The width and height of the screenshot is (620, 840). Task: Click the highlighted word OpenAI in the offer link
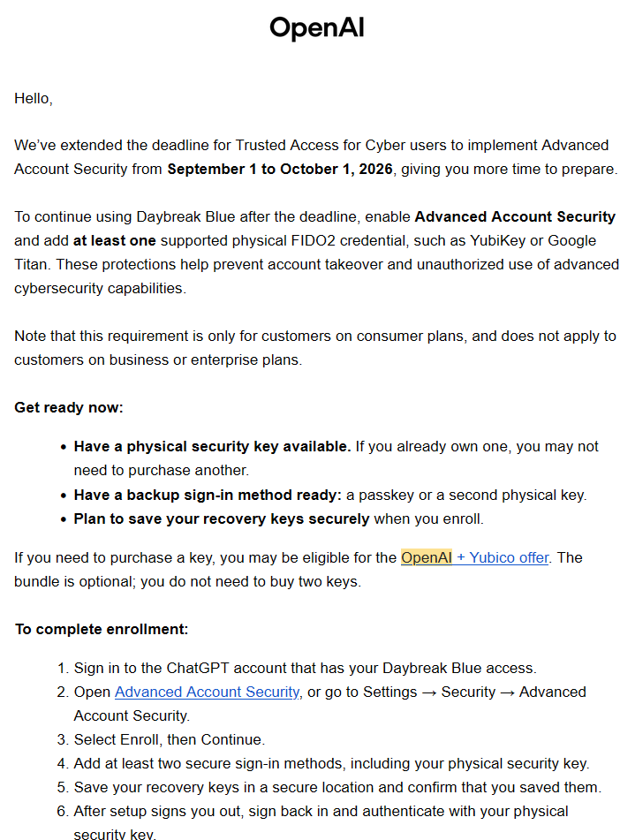click(427, 557)
